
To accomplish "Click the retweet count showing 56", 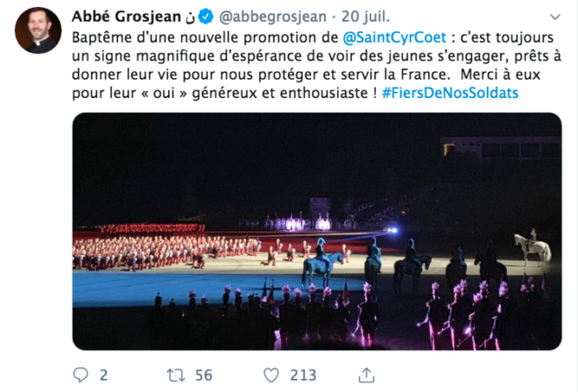I will pos(204,375).
